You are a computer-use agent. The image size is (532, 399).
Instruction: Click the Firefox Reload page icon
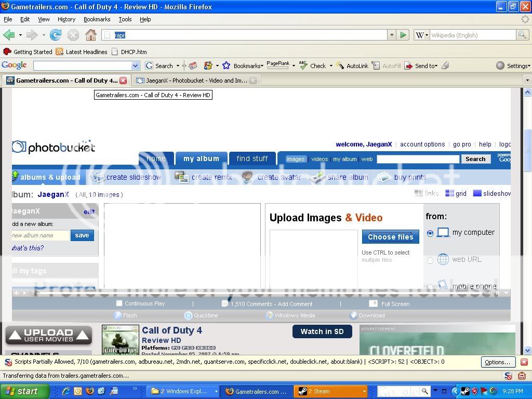click(56, 35)
